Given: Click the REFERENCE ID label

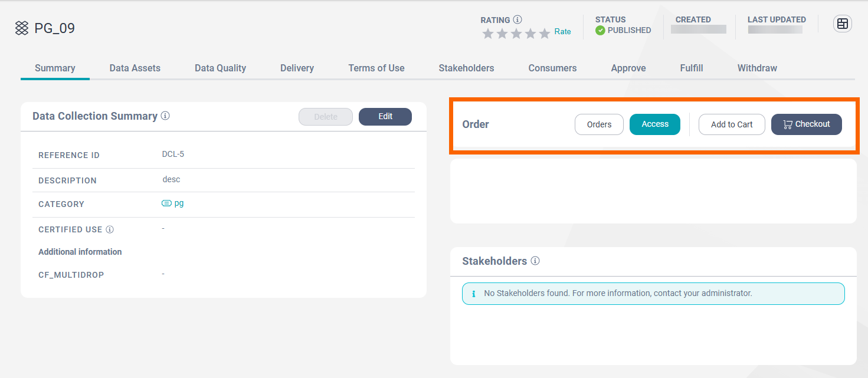Looking at the screenshot, I should [69, 156].
